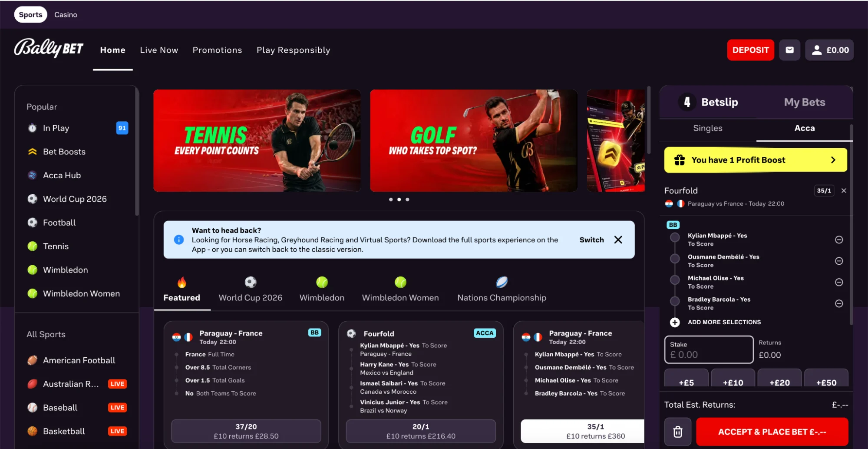Go to the Home nav item

[113, 50]
